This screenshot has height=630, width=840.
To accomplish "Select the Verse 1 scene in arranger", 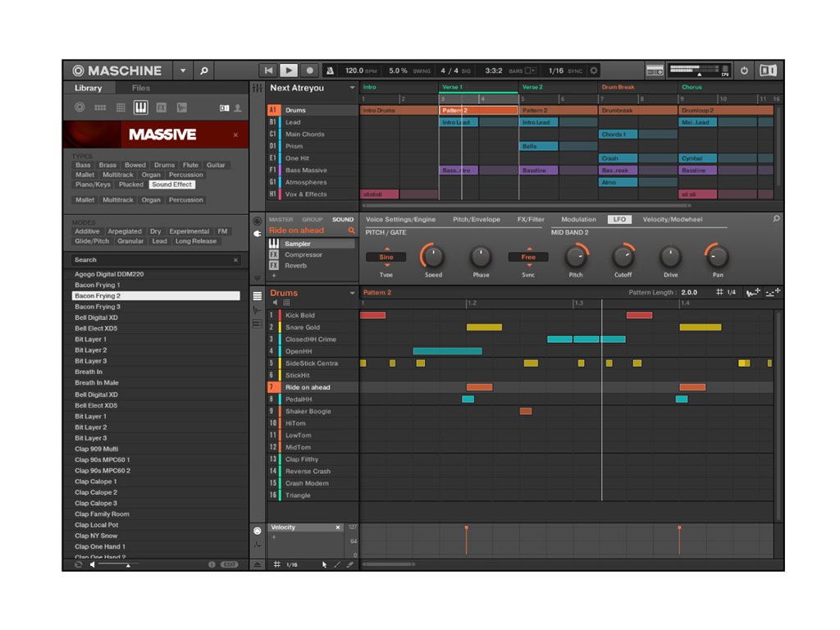I will pyautogui.click(x=478, y=87).
